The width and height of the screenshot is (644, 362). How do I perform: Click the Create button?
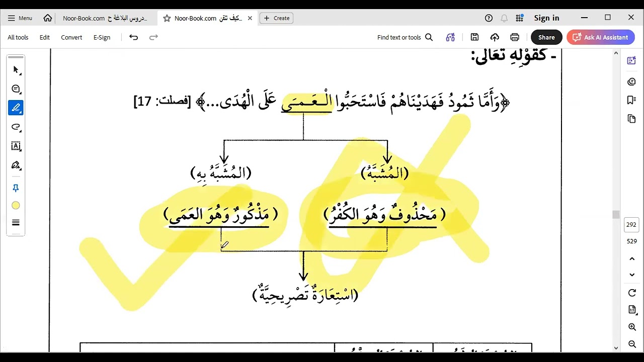pos(277,18)
